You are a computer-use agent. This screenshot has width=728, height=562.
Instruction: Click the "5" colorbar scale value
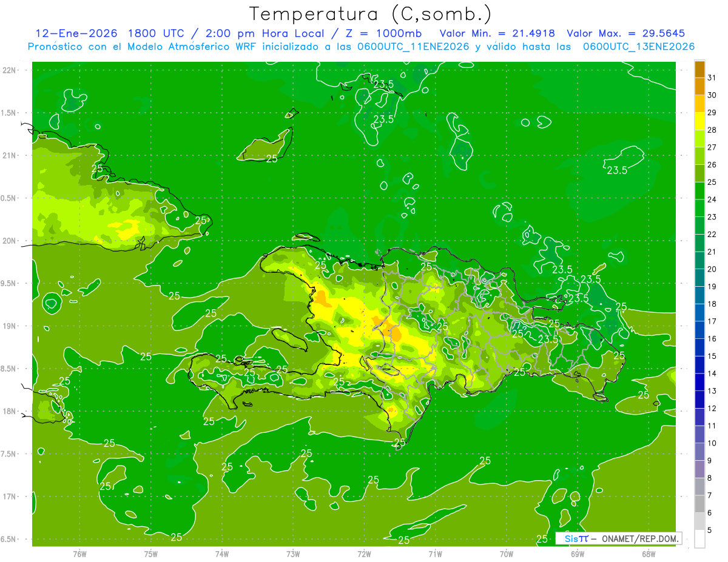coord(709,530)
